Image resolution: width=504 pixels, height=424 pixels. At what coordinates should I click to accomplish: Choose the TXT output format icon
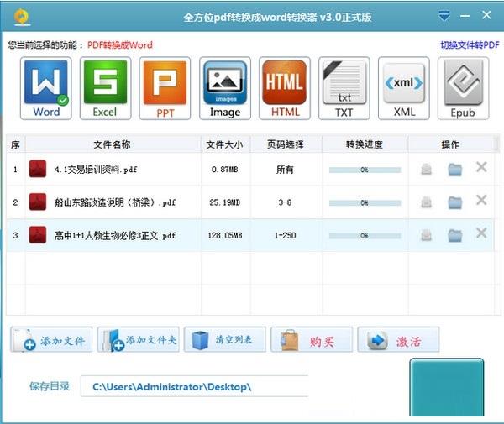click(x=344, y=88)
